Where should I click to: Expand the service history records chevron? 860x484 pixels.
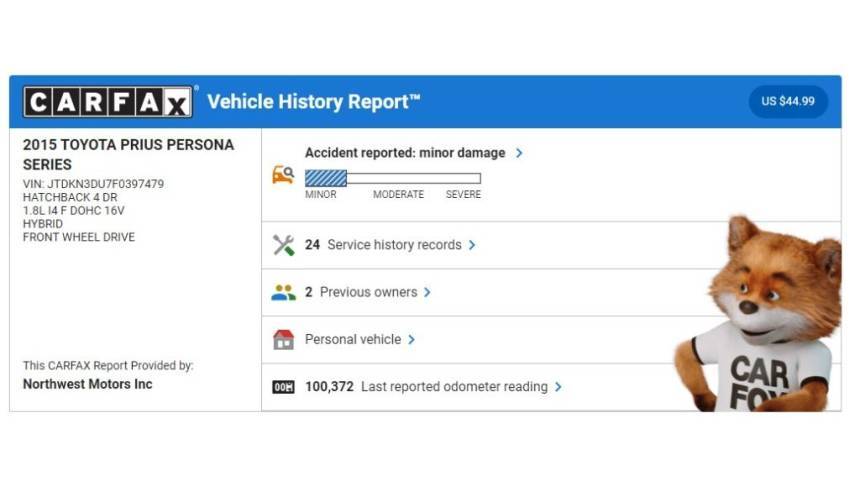tap(472, 245)
